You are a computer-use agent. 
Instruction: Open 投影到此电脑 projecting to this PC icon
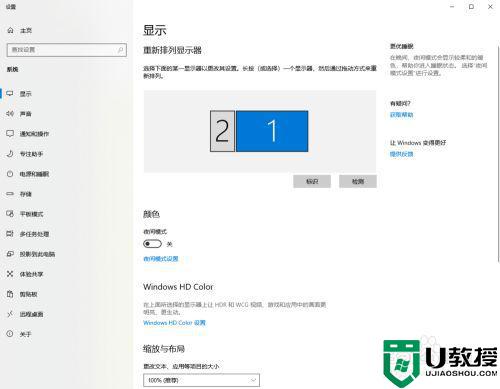point(10,254)
